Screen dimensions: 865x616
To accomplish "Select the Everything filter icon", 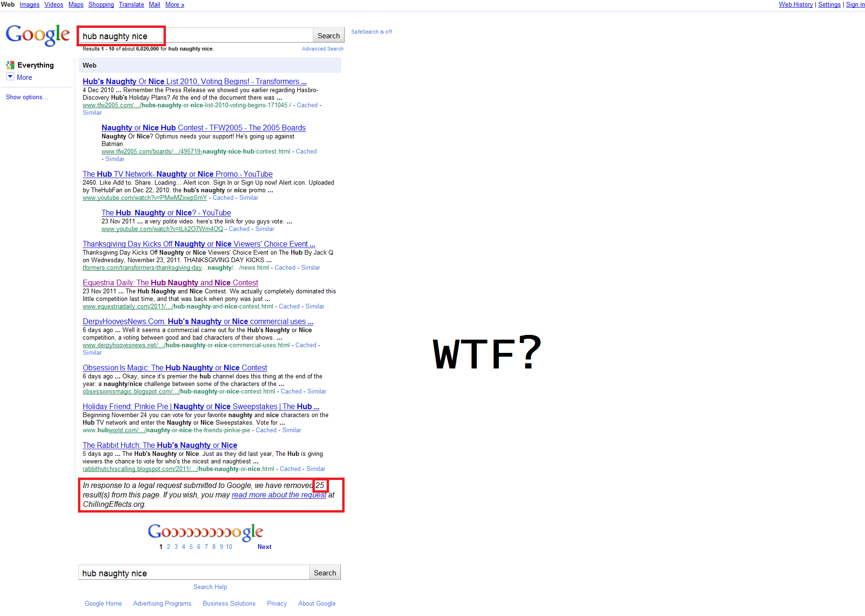I will (10, 65).
